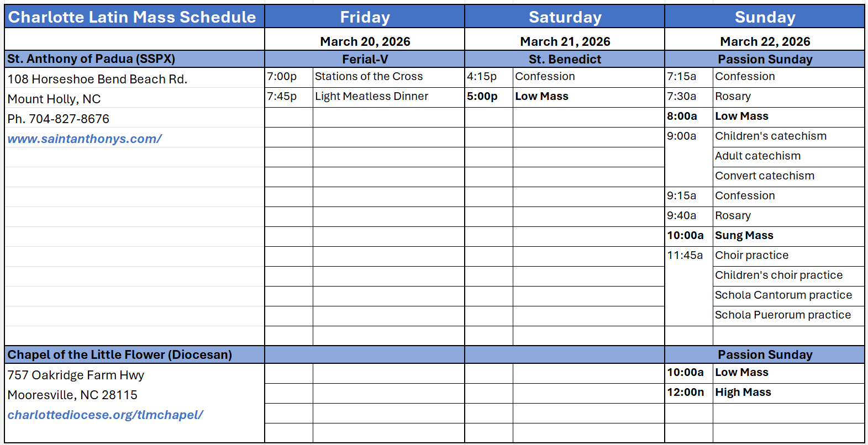The height and width of the screenshot is (445, 868).
Task: Click the Saturday column header
Action: click(x=565, y=17)
